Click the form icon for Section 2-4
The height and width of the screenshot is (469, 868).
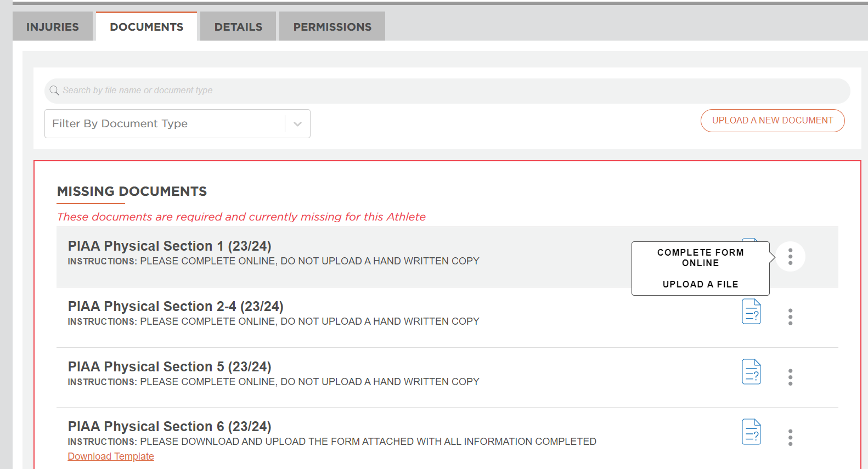[752, 312]
